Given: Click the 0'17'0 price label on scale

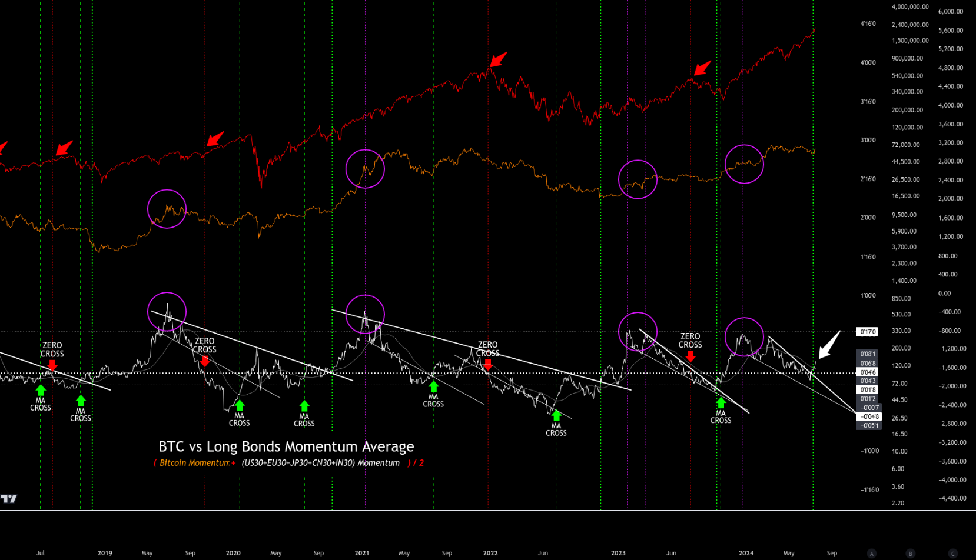Looking at the screenshot, I should coord(868,332).
